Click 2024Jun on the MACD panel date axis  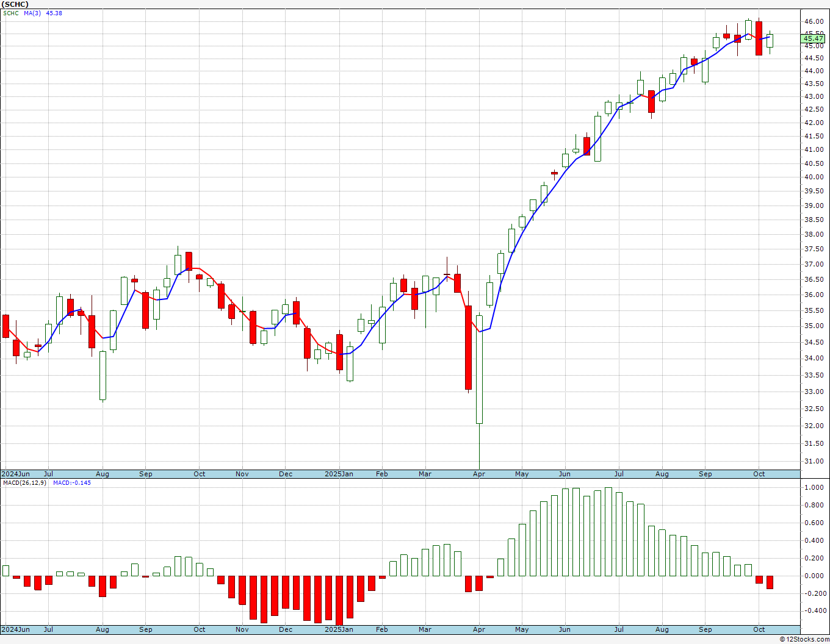(x=16, y=629)
